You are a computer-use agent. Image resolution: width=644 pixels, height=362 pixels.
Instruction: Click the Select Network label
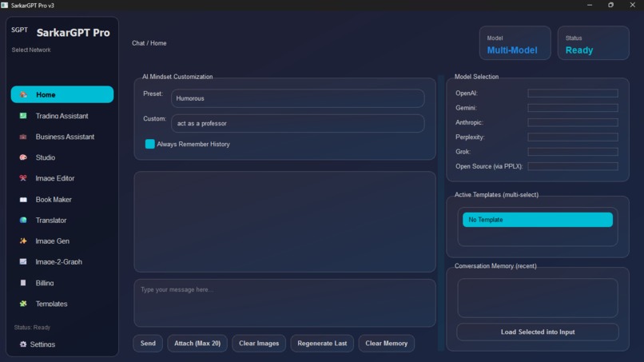pos(31,50)
